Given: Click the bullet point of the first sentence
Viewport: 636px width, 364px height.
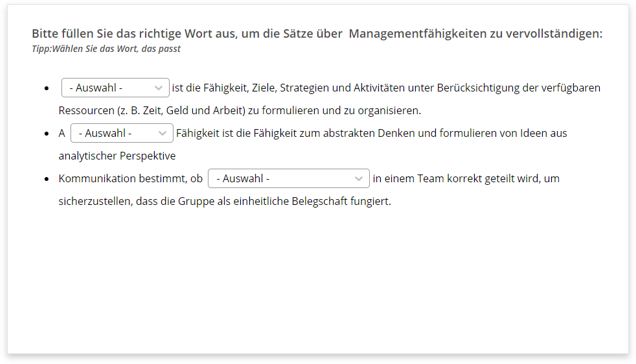Looking at the screenshot, I should [47, 88].
